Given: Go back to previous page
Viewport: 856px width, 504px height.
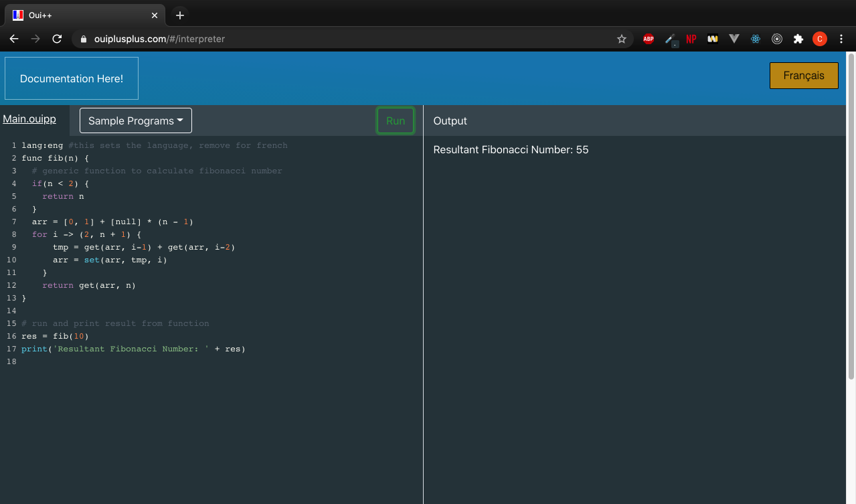Looking at the screenshot, I should point(14,39).
